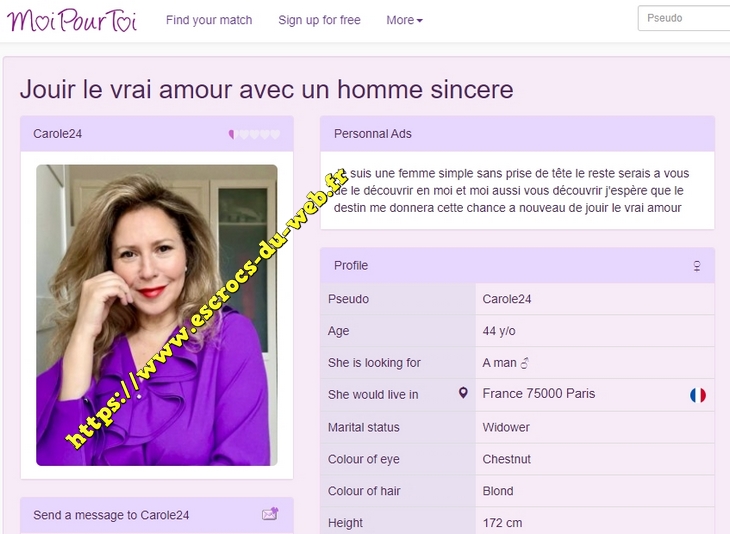The width and height of the screenshot is (730, 534).
Task: Click the profile title heading 'Jouir le vrai amour'
Action: click(x=266, y=89)
